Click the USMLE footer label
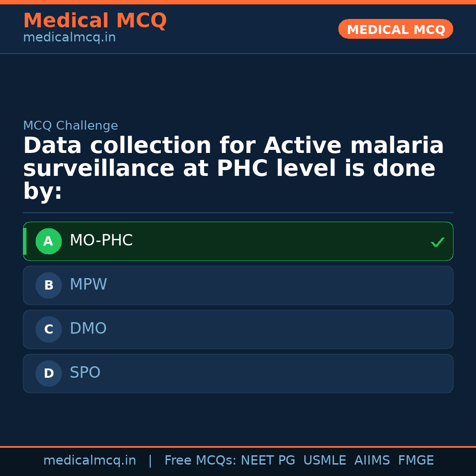This screenshot has width=476, height=476. tap(324, 461)
